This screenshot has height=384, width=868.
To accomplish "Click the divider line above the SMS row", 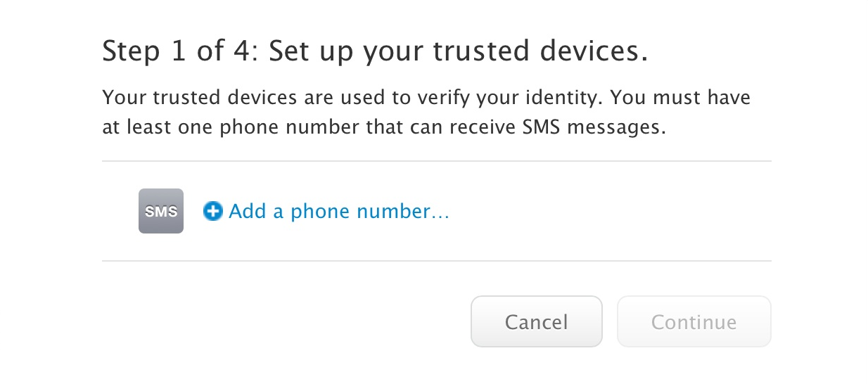I will point(436,161).
